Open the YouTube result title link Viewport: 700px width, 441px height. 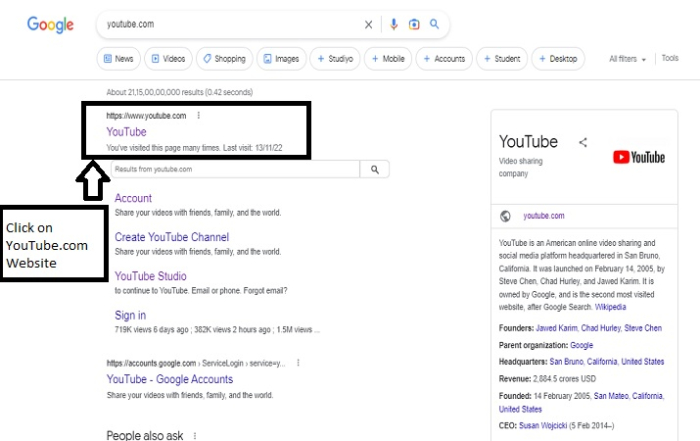[126, 132]
